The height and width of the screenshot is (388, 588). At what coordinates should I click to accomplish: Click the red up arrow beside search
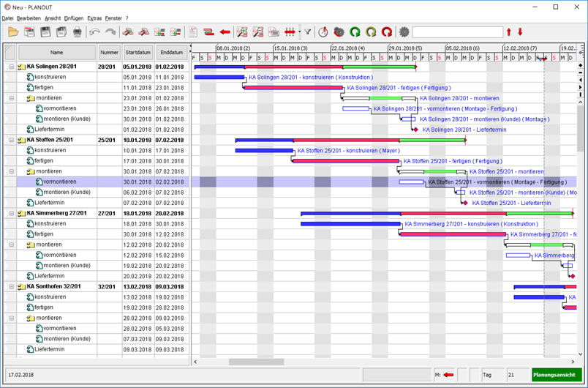click(x=509, y=32)
